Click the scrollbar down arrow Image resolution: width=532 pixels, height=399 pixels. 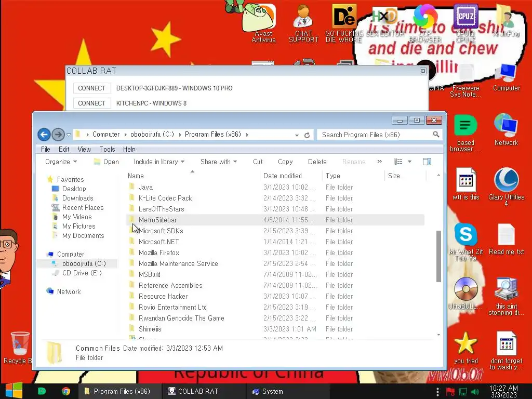438,335
